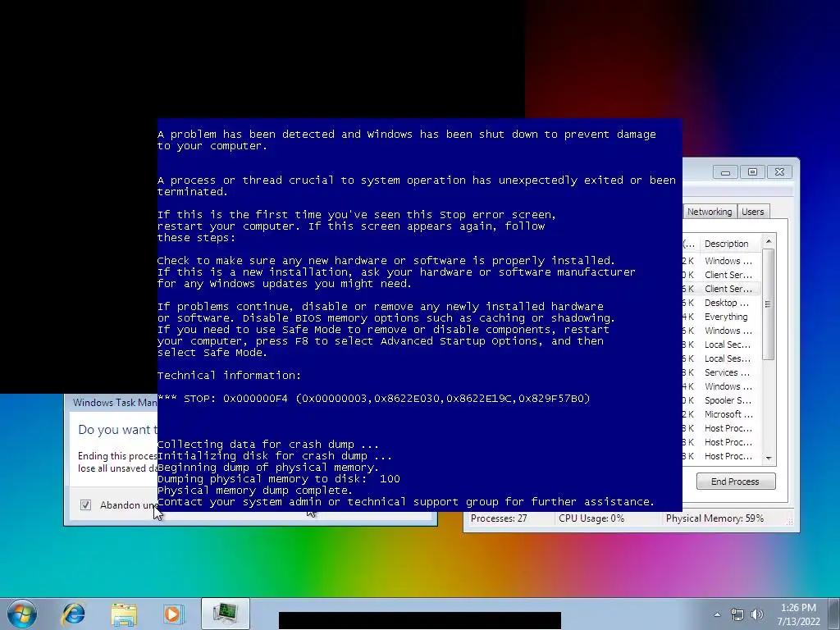This screenshot has height=630, width=840.
Task: Open the Windows Start orb
Action: coord(21,614)
